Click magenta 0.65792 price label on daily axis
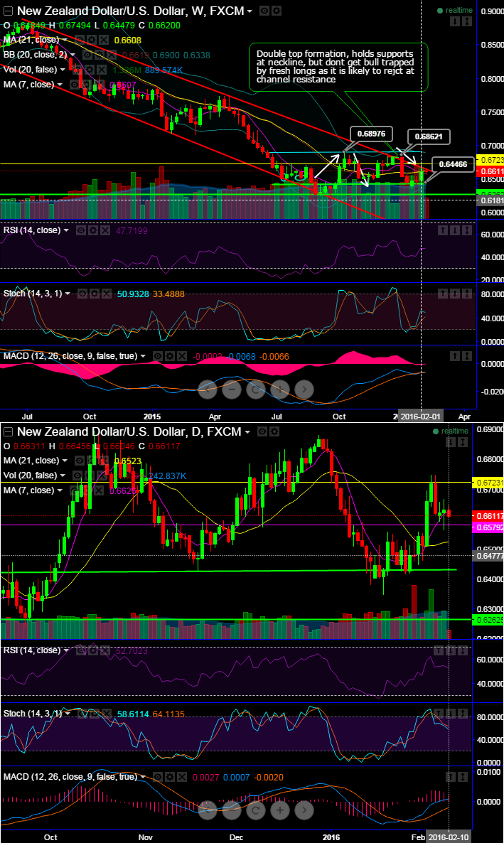The image size is (504, 843). (488, 528)
